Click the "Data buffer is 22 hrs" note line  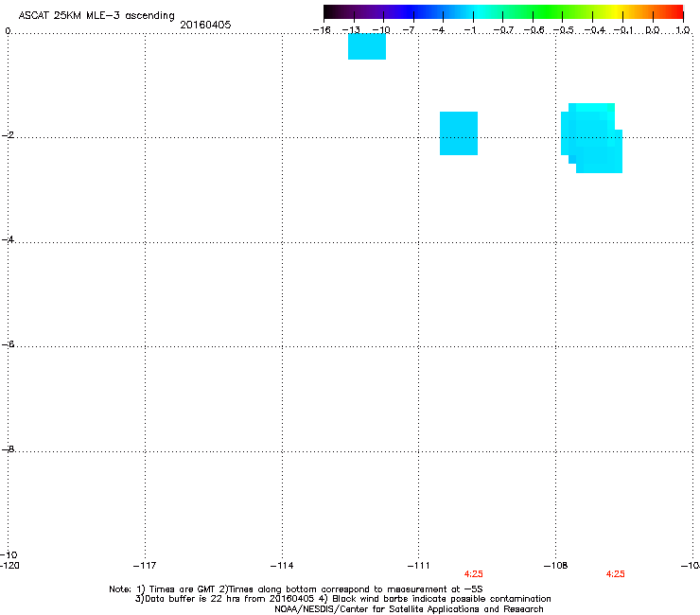pyautogui.click(x=342, y=599)
